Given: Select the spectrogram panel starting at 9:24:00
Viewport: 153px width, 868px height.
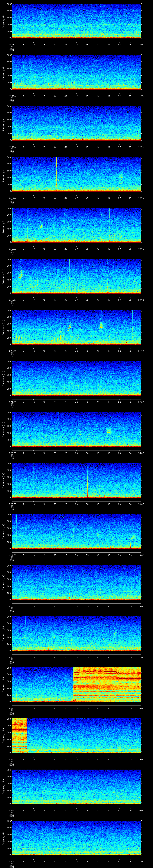Looking at the screenshot, I should [x=77, y=531].
